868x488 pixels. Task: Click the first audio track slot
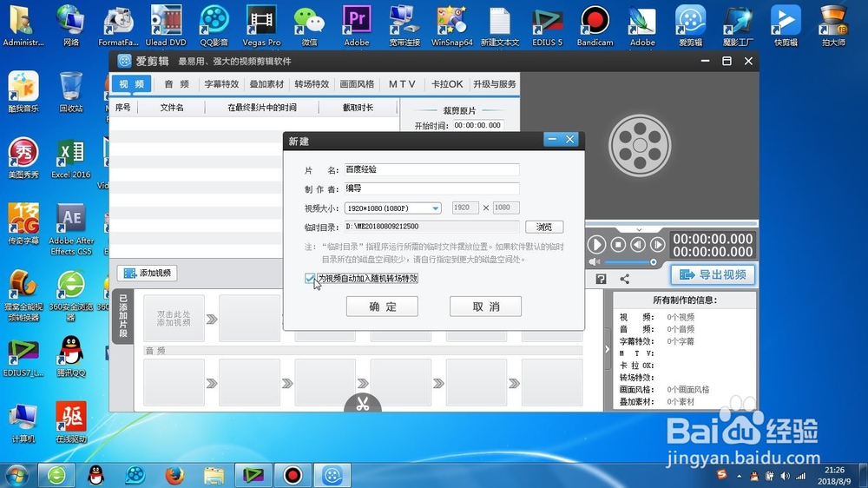pos(174,382)
